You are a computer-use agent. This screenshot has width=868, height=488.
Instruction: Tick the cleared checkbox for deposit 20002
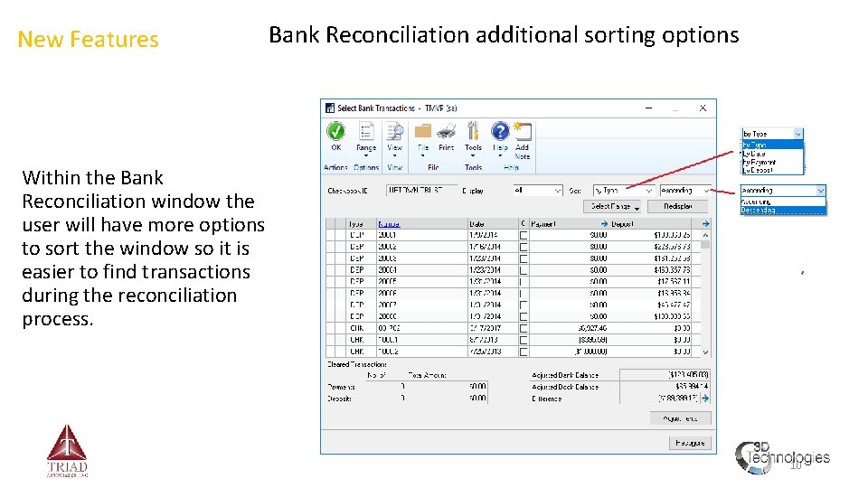click(x=524, y=247)
